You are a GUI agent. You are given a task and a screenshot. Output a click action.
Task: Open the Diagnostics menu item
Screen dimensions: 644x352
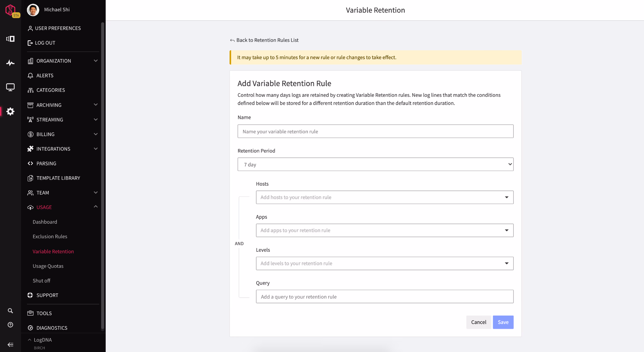pos(52,328)
